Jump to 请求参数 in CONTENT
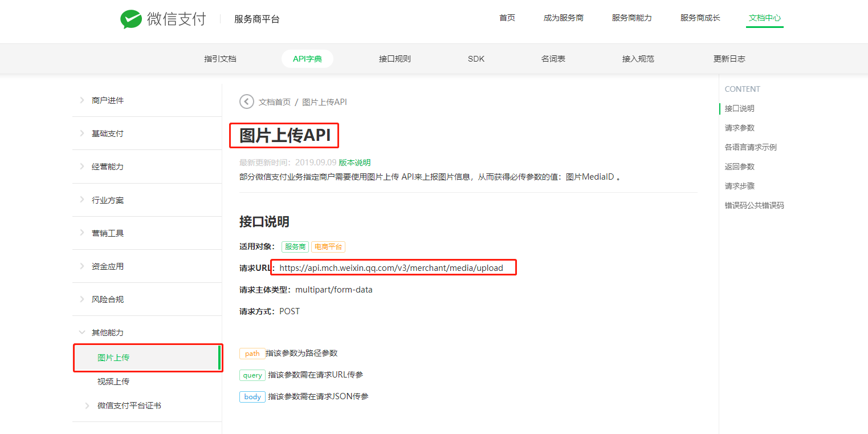 click(x=740, y=128)
